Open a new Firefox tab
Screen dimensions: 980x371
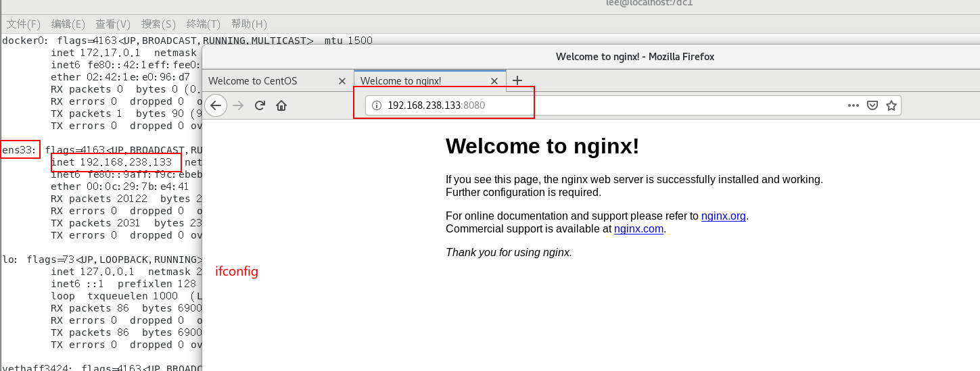coord(517,80)
